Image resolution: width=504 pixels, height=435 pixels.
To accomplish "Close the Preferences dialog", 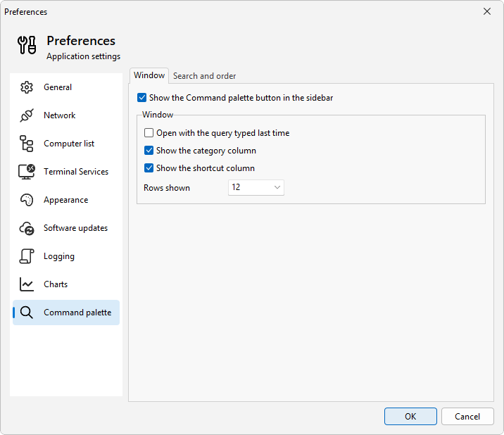I will click(x=487, y=11).
